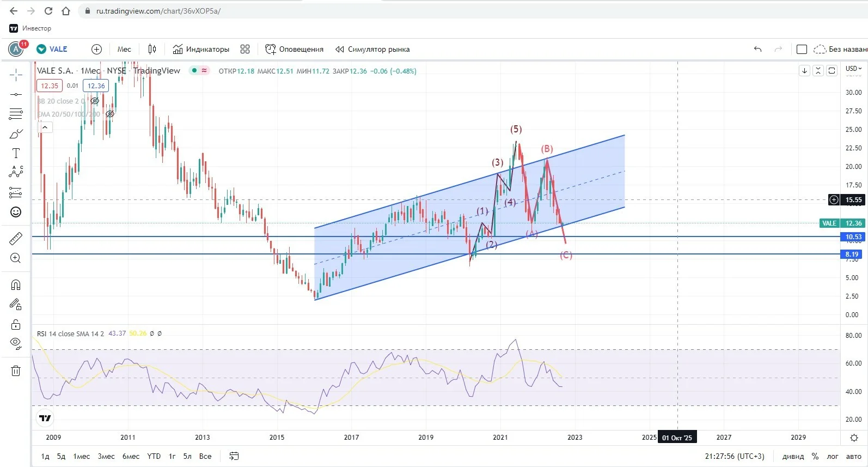The height and width of the screenshot is (467, 868).
Task: Lock all drawing tools
Action: point(16,324)
